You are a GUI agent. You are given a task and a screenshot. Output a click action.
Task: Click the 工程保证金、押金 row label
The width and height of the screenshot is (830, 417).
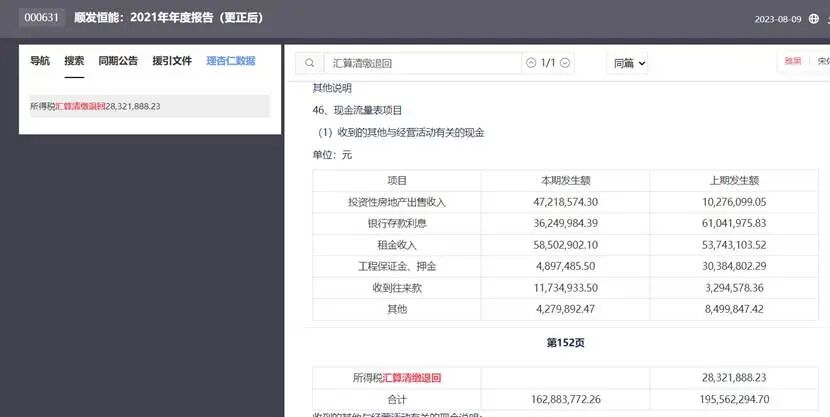point(397,266)
